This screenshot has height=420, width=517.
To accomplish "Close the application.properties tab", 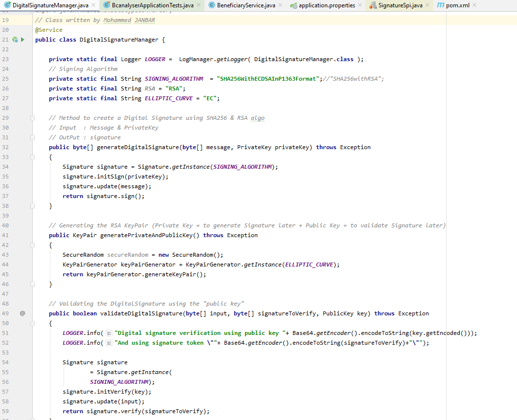I will coord(360,5).
